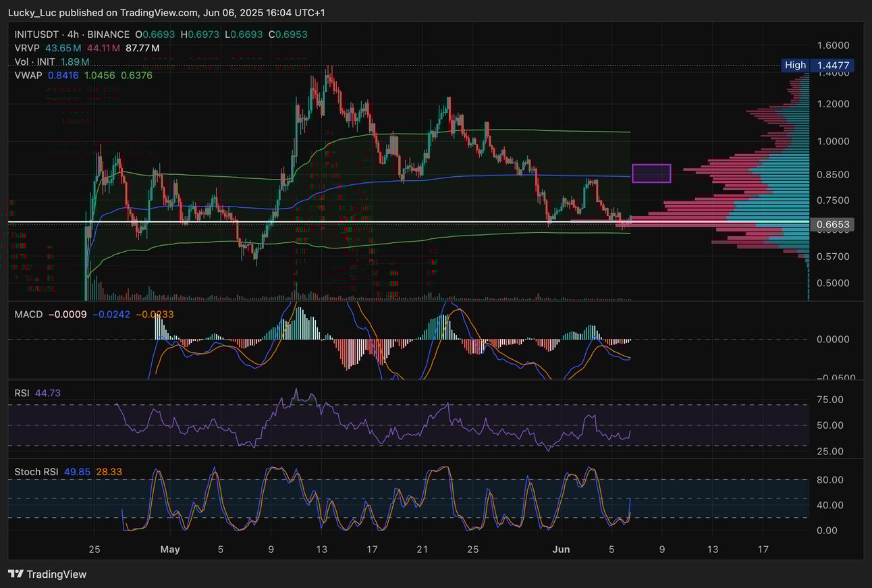Click the May label on the time axis
This screenshot has height=588, width=872.
[170, 550]
